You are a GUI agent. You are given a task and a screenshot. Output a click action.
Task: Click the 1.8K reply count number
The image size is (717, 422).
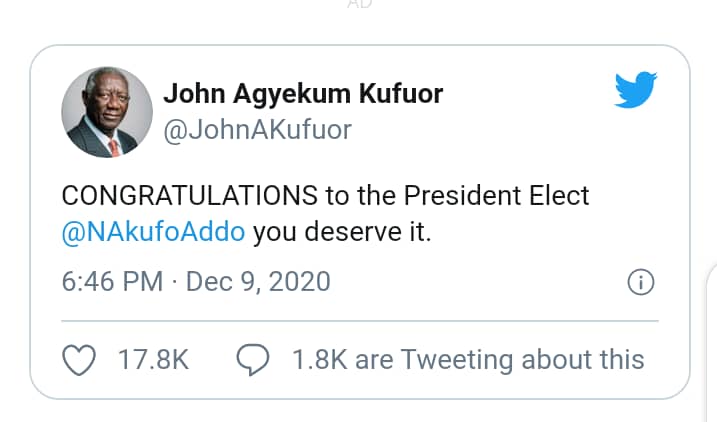click(318, 359)
